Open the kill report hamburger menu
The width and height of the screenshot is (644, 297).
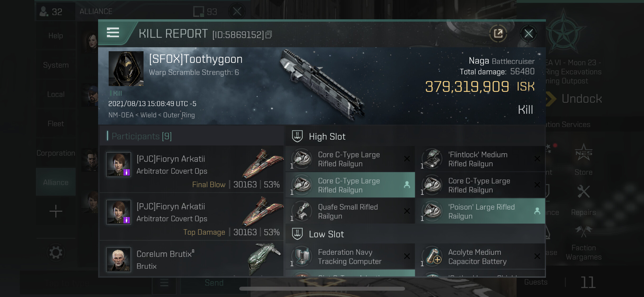[x=113, y=33]
